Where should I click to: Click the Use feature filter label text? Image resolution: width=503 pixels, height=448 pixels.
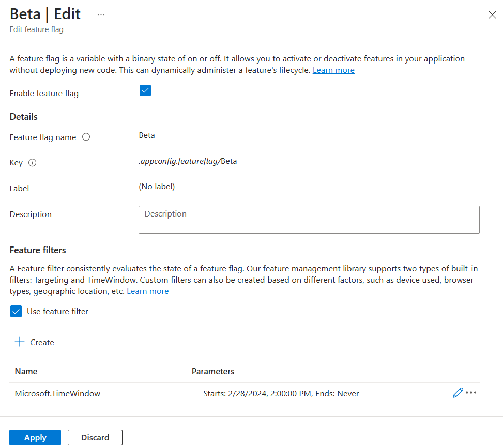pyautogui.click(x=57, y=312)
